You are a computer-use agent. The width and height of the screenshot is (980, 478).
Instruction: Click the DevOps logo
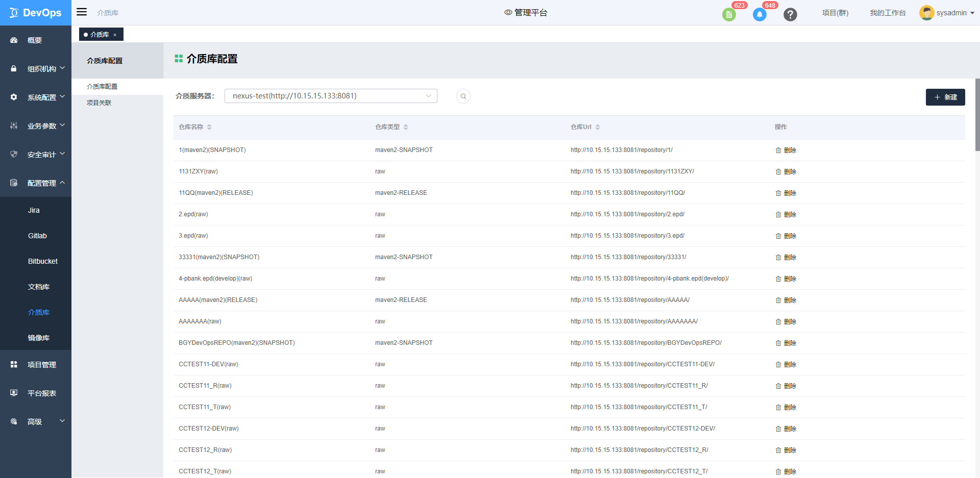pyautogui.click(x=36, y=13)
